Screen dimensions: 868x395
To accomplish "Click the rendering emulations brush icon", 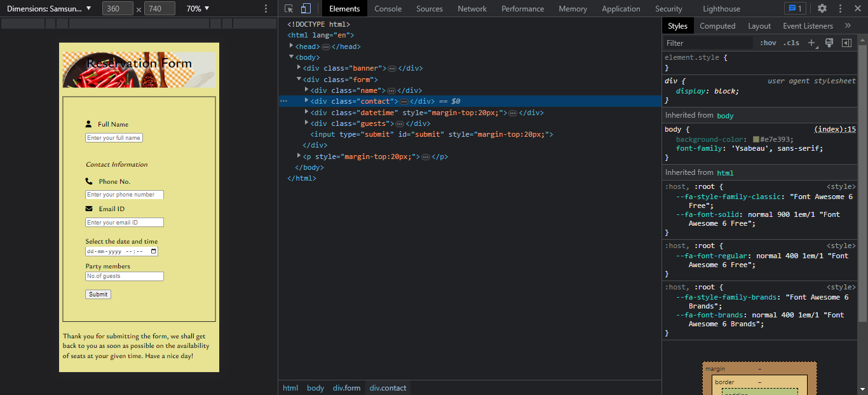I will [x=829, y=42].
